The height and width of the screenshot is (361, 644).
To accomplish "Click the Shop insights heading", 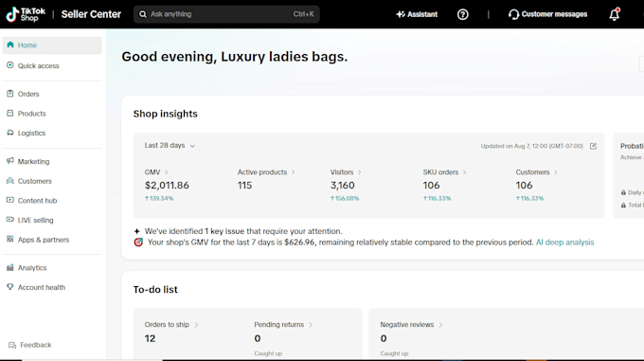I will point(165,114).
